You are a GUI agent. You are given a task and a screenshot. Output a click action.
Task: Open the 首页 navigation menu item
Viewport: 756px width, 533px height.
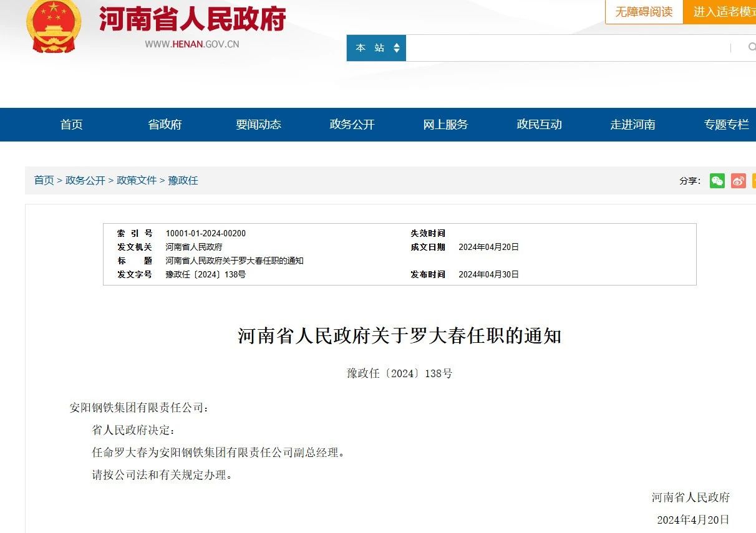pos(71,125)
